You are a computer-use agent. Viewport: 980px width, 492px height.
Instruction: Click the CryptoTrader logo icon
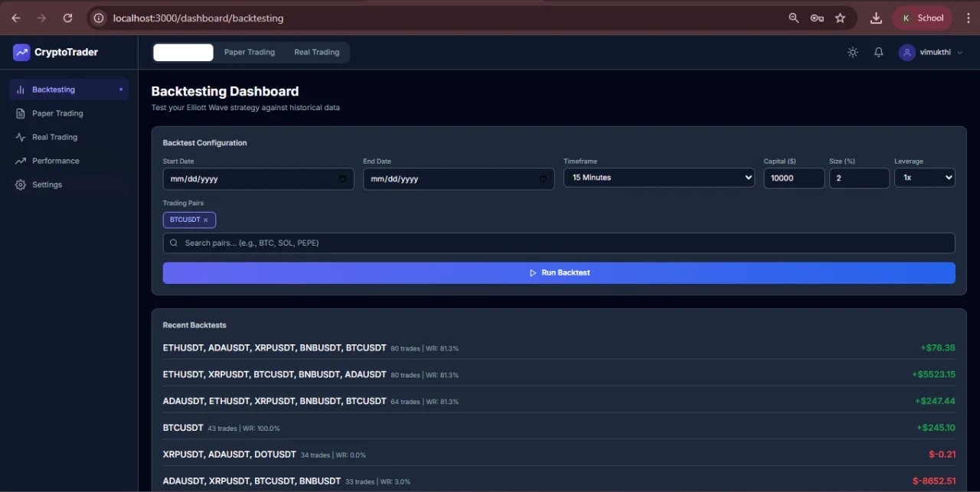click(x=21, y=52)
